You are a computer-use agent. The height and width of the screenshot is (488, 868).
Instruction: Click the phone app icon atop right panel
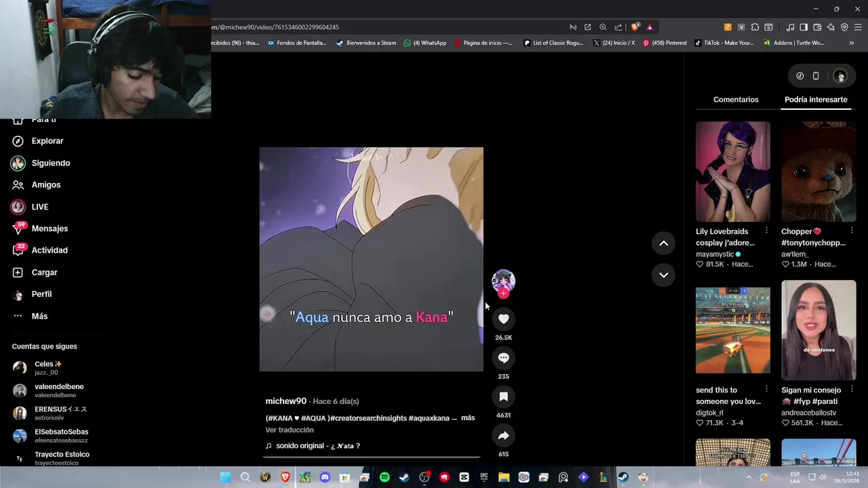click(x=816, y=76)
